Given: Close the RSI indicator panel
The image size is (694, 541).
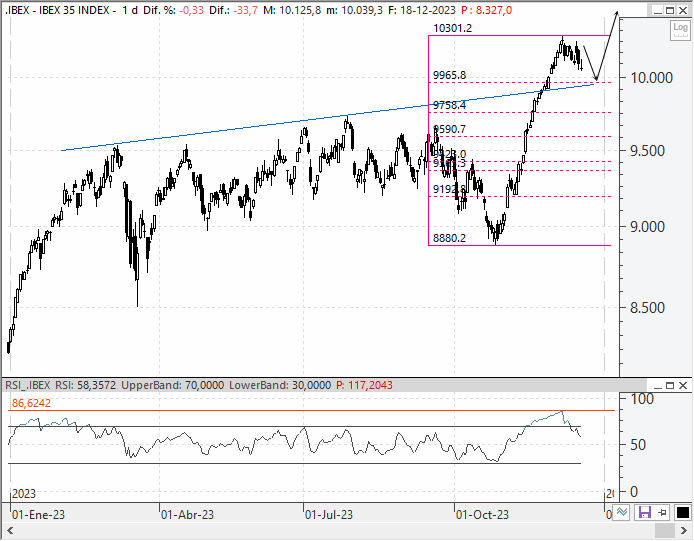Looking at the screenshot, I should pyautogui.click(x=683, y=386).
